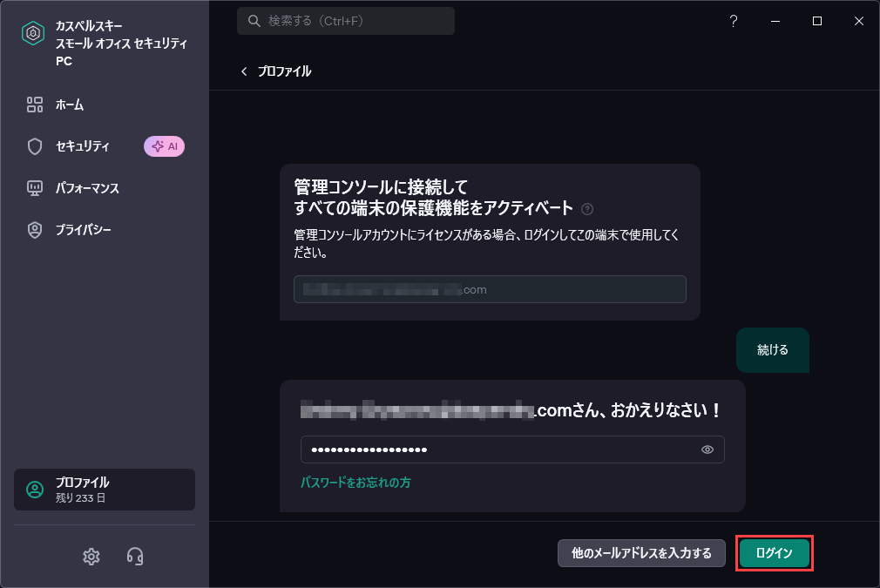
Task: Open settings with the gear icon
Action: [91, 557]
